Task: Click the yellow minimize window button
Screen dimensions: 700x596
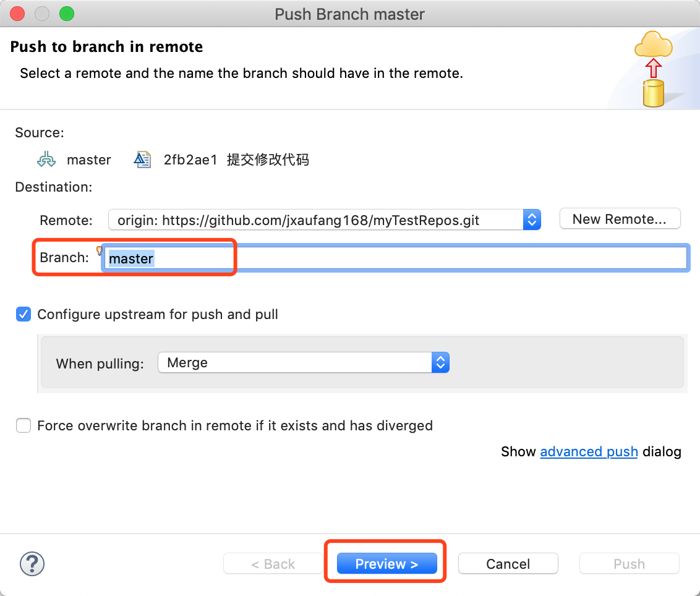Action: (42, 14)
